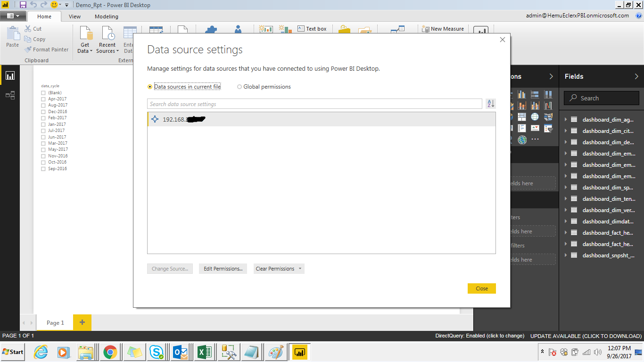
Task: Select the Map globe visual
Action: pyautogui.click(x=535, y=116)
